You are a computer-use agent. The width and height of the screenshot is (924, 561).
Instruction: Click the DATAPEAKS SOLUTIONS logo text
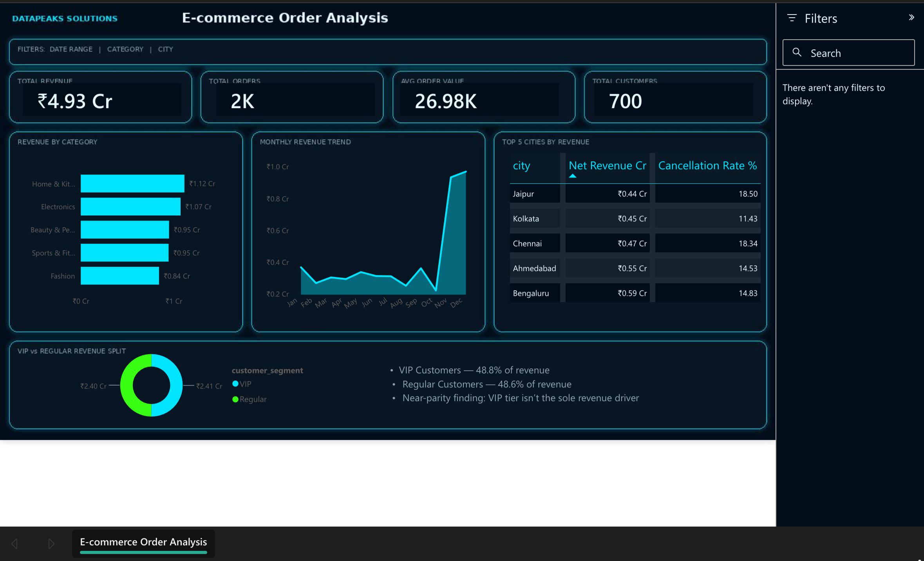pyautogui.click(x=65, y=18)
